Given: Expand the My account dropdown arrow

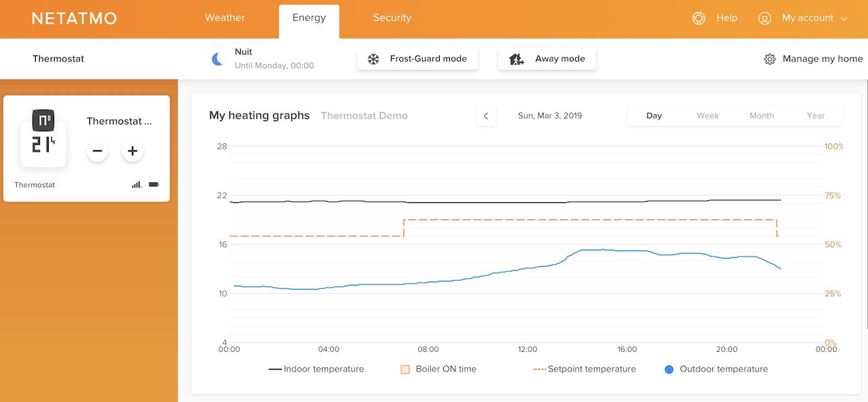Looking at the screenshot, I should (844, 19).
